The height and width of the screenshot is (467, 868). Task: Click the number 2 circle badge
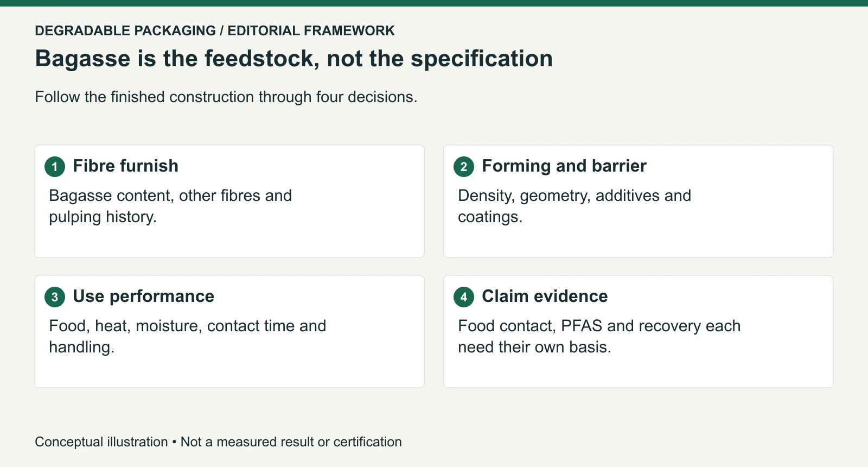[x=464, y=167]
